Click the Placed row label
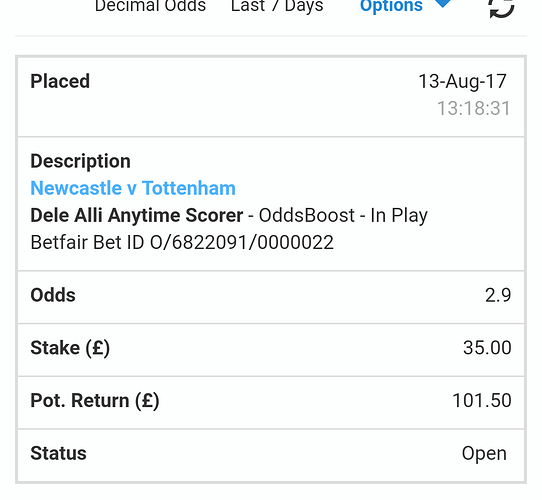Viewport: 542px width, 500px height. (60, 82)
